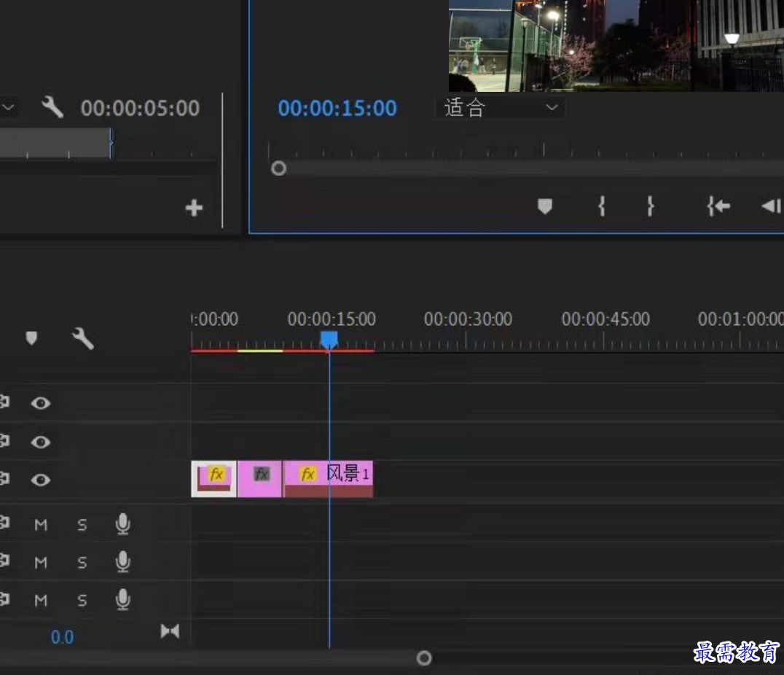Toggle sync lock on bottom video track
Viewport: 784px width, 675px height.
pos(4,478)
